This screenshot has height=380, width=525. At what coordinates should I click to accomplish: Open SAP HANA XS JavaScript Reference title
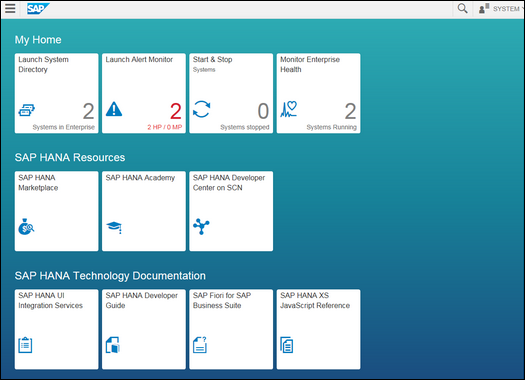pyautogui.click(x=315, y=300)
